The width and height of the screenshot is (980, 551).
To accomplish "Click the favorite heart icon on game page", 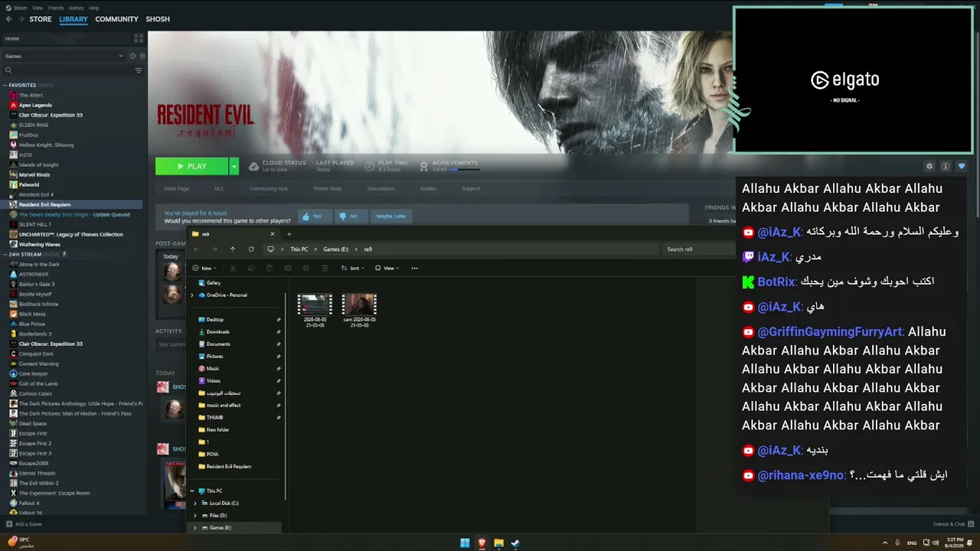I will pyautogui.click(x=962, y=166).
